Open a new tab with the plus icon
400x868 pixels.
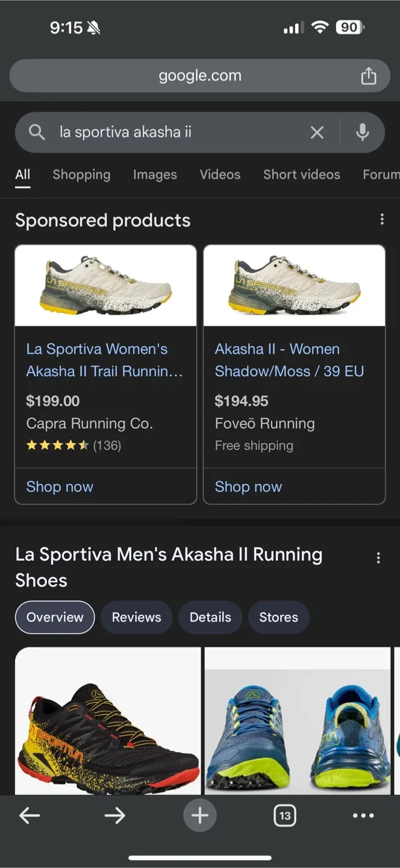[199, 815]
